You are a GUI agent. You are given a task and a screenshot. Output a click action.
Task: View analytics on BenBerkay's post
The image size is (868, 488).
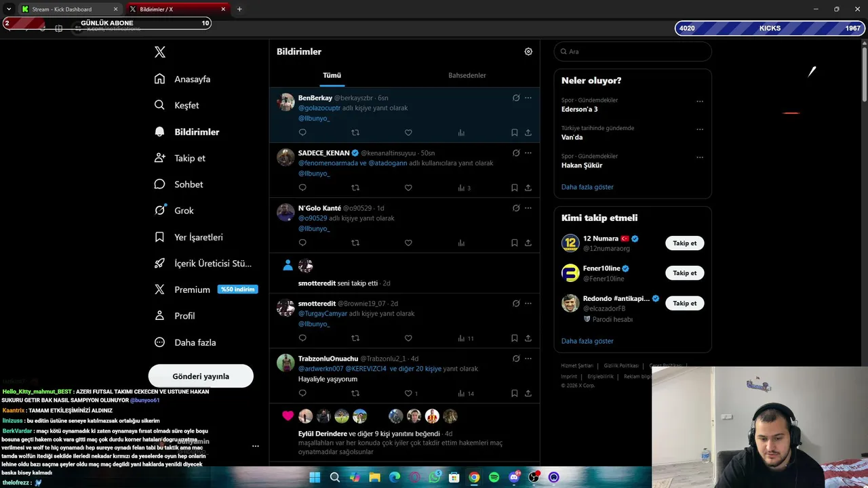coord(461,133)
